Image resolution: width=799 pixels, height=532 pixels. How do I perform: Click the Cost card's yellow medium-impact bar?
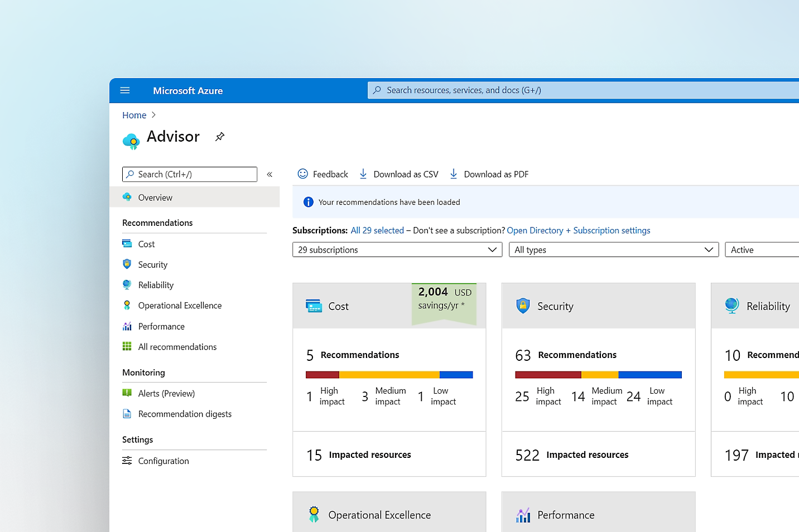pos(389,375)
